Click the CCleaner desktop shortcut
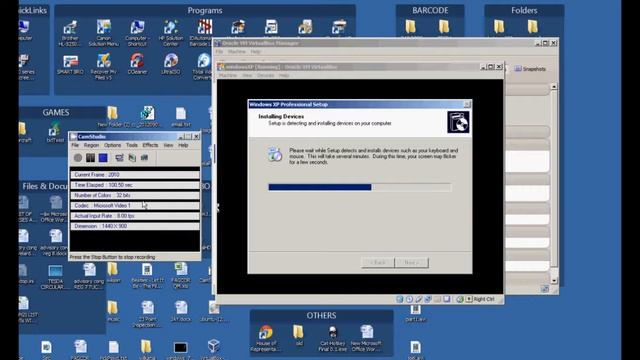Image resolution: width=640 pixels, height=360 pixels. point(137,64)
